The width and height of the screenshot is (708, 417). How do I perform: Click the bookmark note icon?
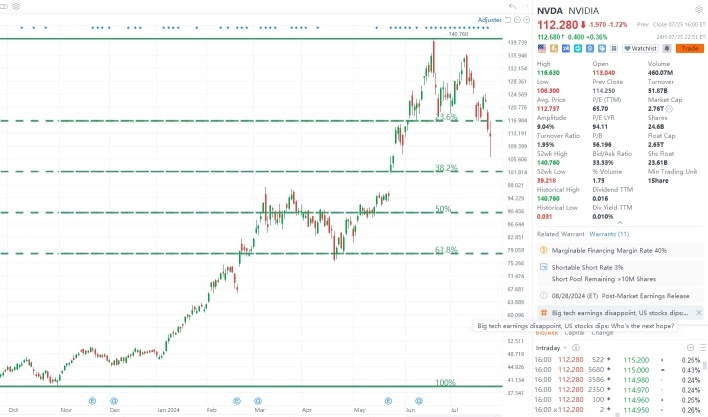(x=614, y=48)
